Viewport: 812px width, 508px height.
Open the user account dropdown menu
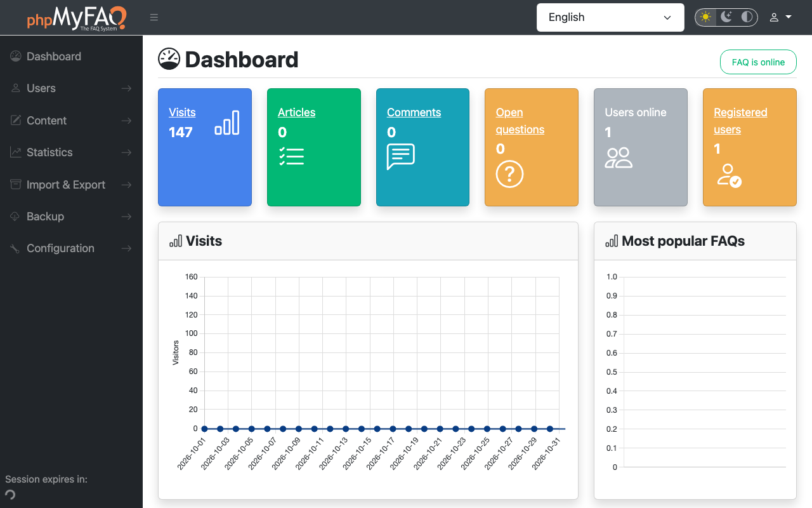pyautogui.click(x=780, y=17)
